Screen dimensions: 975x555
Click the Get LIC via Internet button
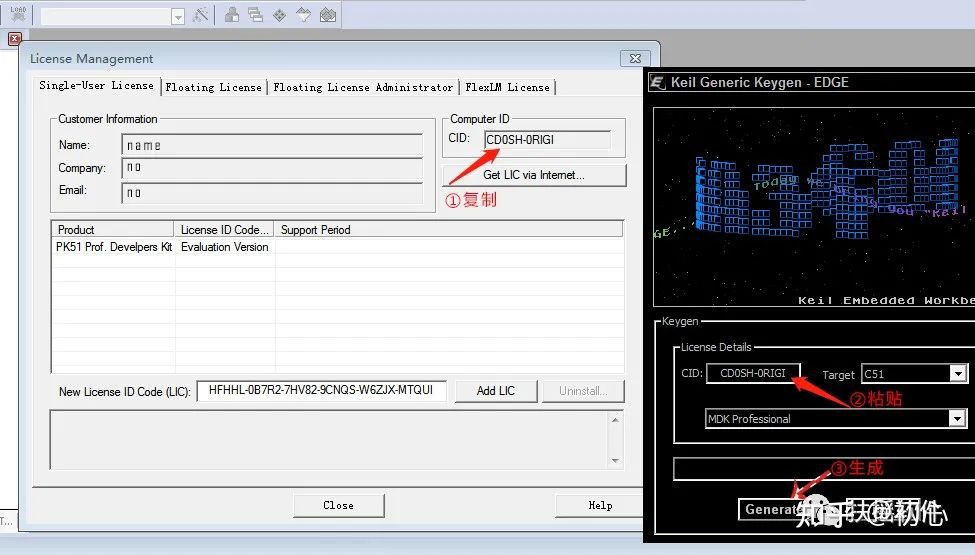534,175
